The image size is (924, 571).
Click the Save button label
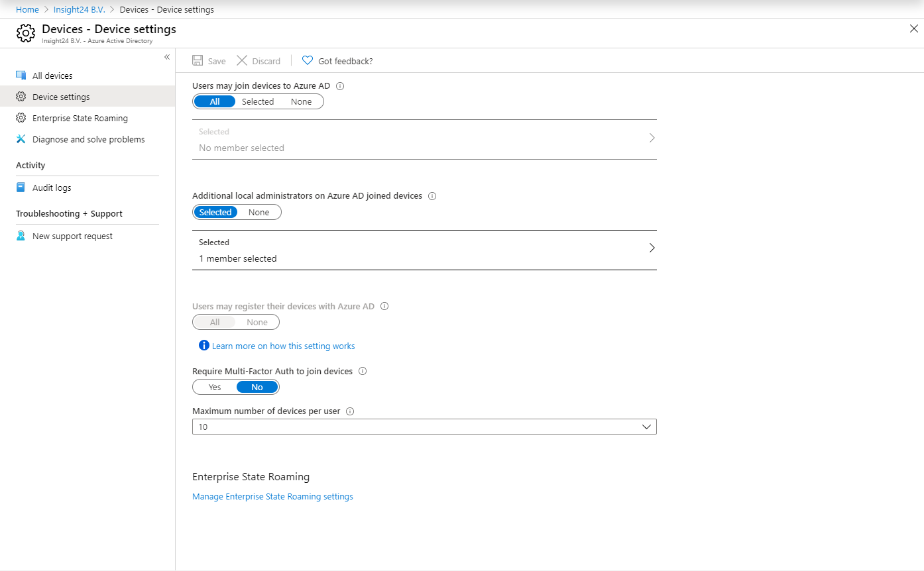tap(217, 61)
